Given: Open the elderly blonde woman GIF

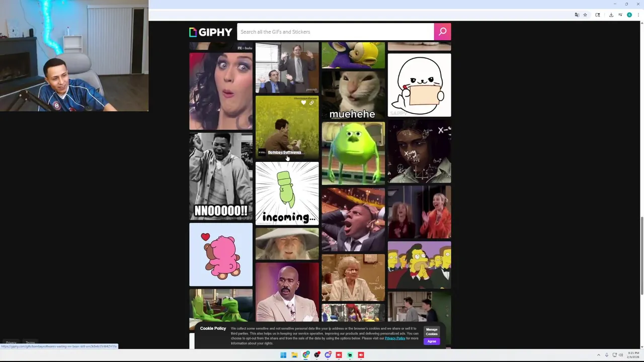Looking at the screenshot, I should click(x=353, y=278).
